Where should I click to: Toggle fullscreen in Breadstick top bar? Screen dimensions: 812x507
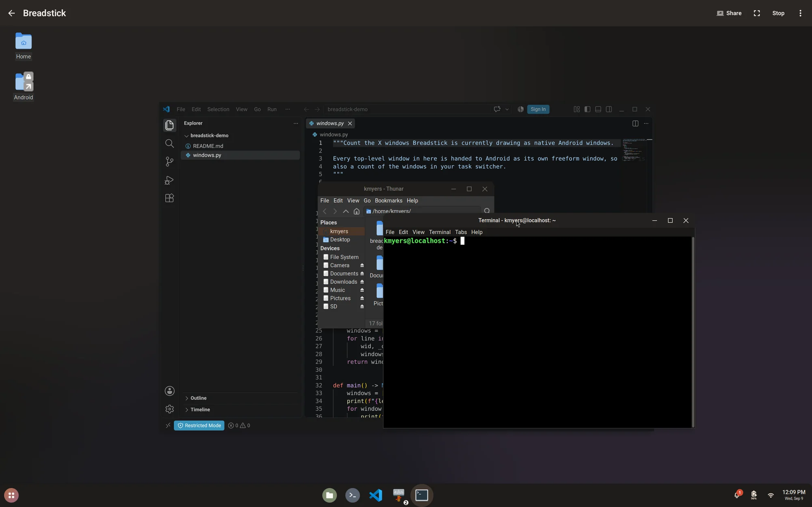[x=757, y=13]
